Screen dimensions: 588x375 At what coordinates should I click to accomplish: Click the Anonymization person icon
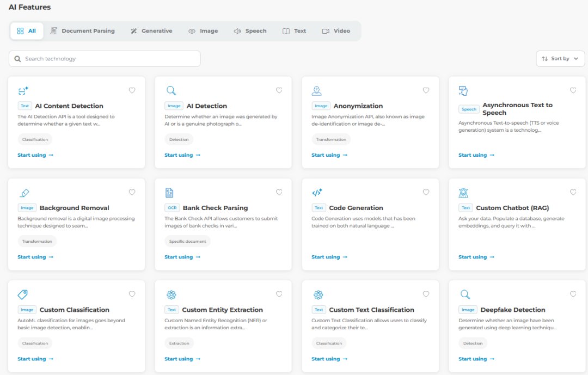click(317, 90)
